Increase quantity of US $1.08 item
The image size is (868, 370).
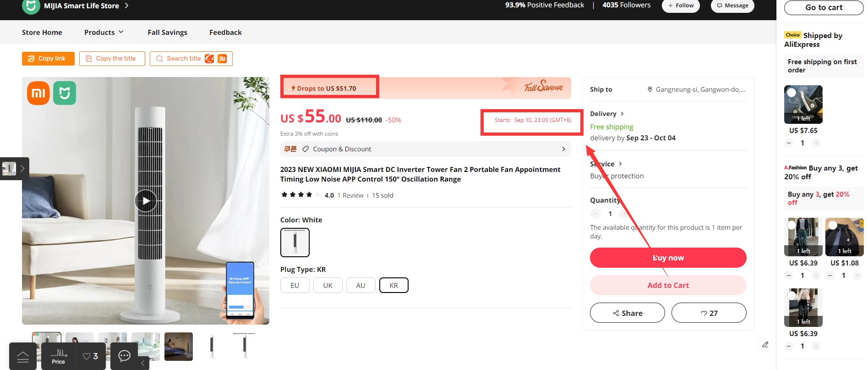857,276
